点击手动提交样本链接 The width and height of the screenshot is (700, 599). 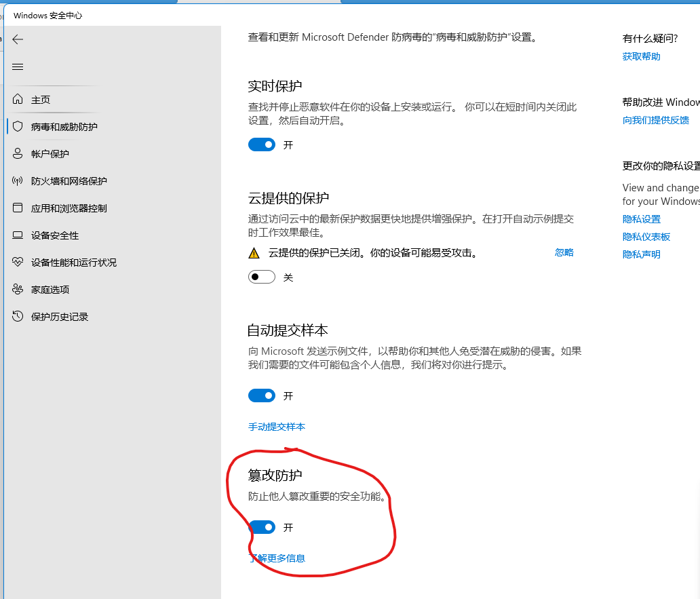point(277,427)
